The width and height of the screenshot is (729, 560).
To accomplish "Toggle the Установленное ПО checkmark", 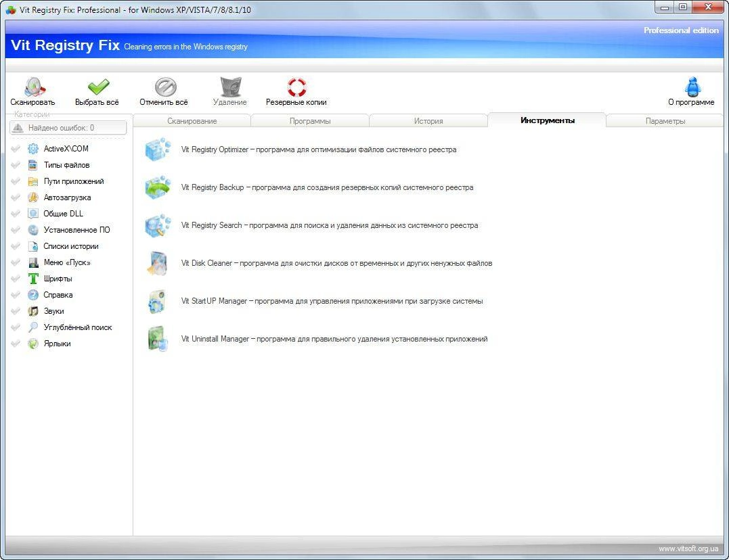I will 16,230.
